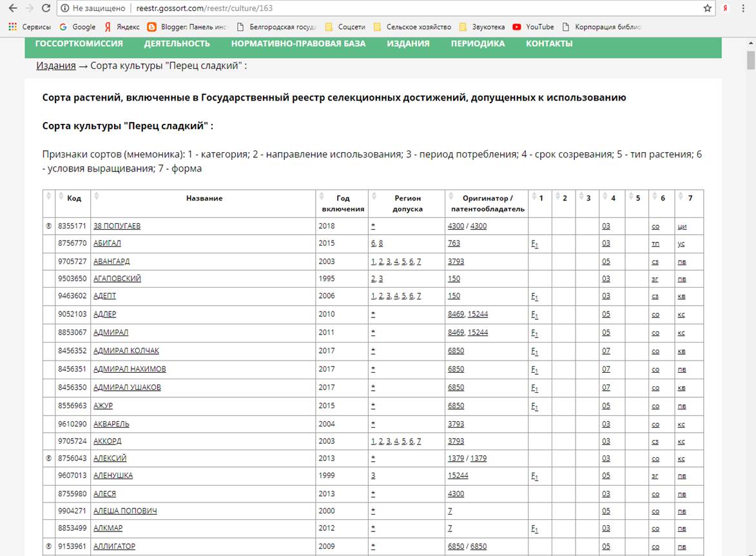Screen dimensions: 756x556
Task: Click the scrollbar up arrow
Action: click(751, 43)
